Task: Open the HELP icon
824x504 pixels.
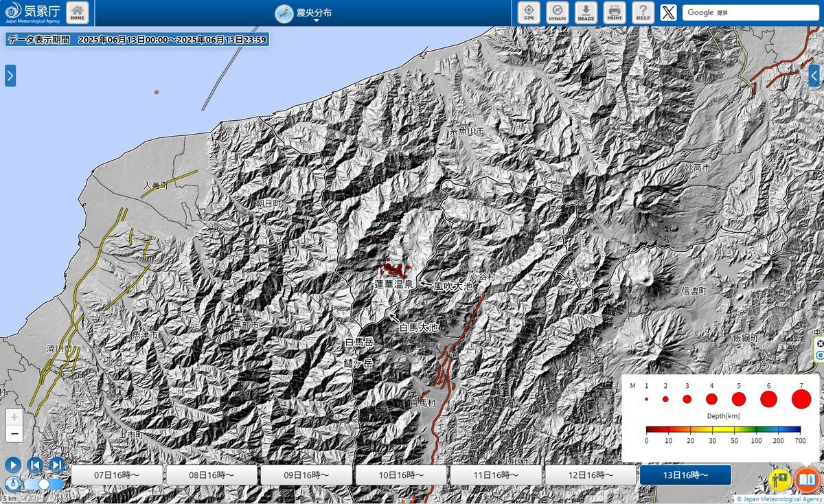Action: (643, 12)
